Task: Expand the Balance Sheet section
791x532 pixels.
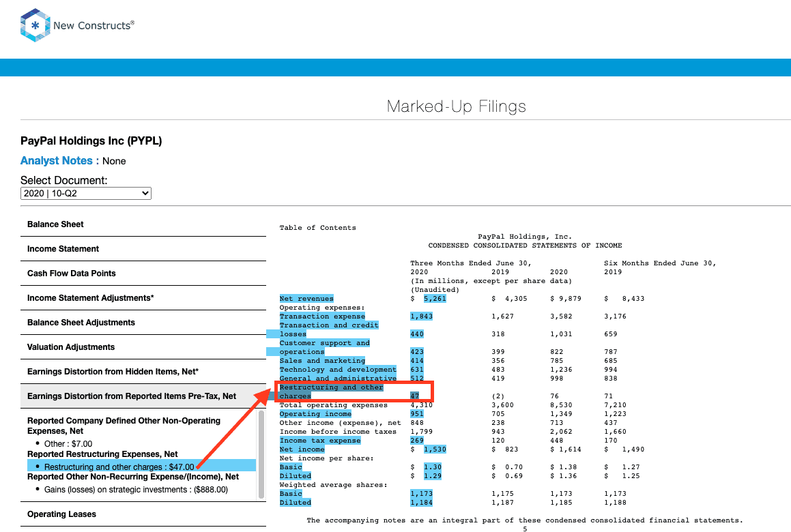Action: click(x=143, y=224)
